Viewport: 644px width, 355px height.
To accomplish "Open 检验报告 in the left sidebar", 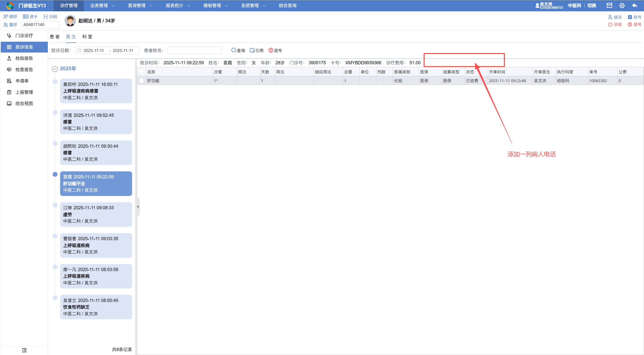I will pyautogui.click(x=24, y=58).
